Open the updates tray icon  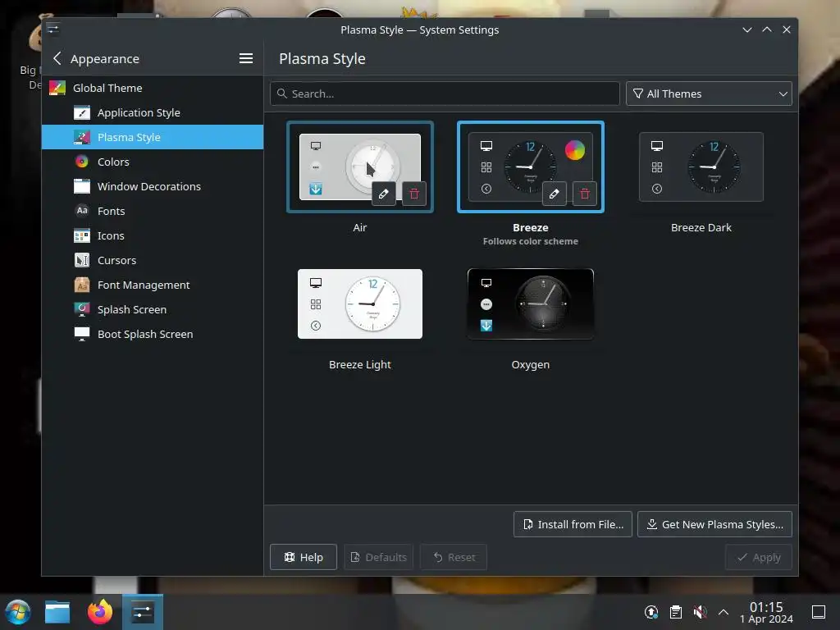(x=651, y=612)
